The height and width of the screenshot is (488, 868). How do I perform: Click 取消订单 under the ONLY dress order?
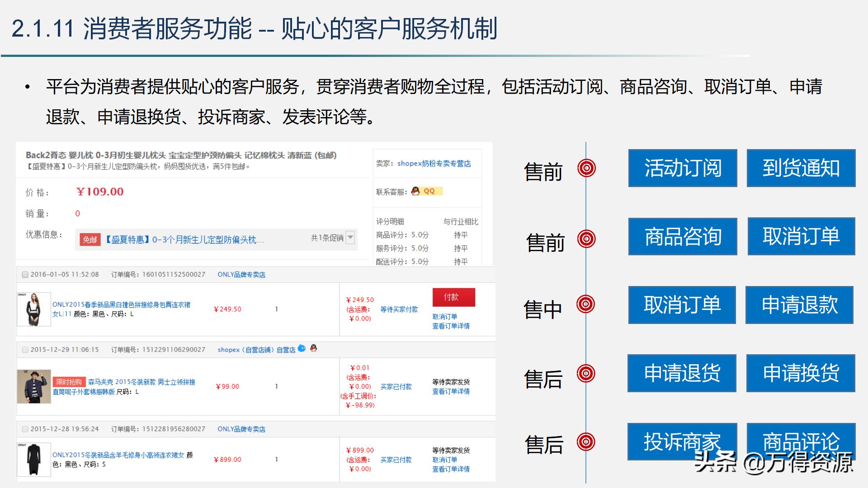pos(444,316)
